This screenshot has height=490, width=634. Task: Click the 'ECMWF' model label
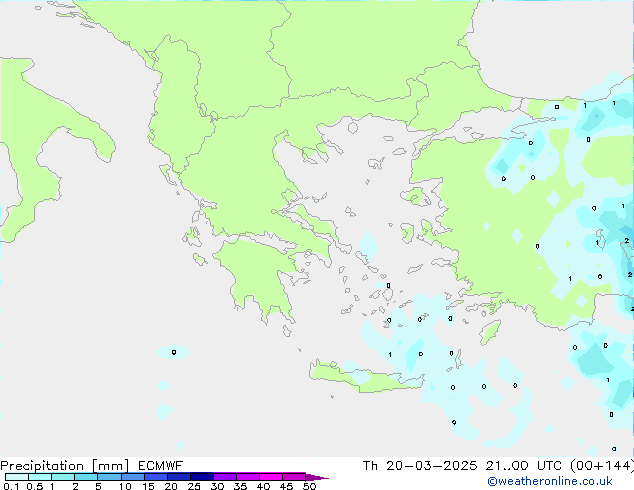[161, 466]
